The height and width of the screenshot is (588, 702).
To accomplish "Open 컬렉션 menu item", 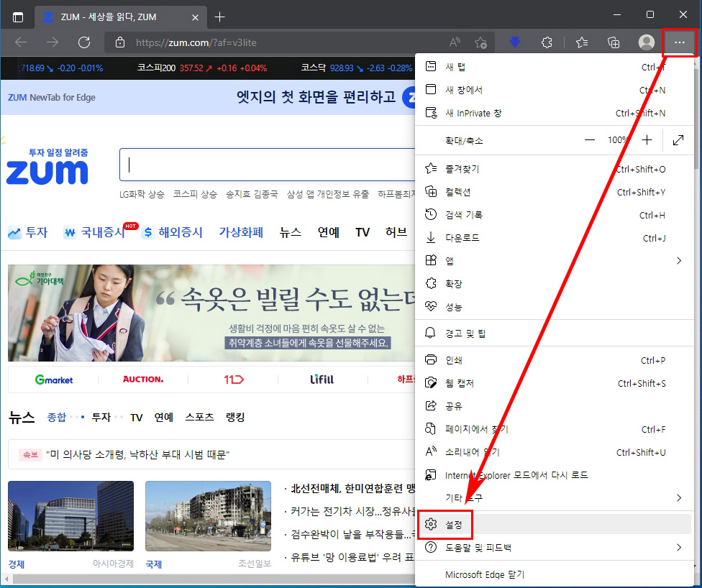I will 555,192.
